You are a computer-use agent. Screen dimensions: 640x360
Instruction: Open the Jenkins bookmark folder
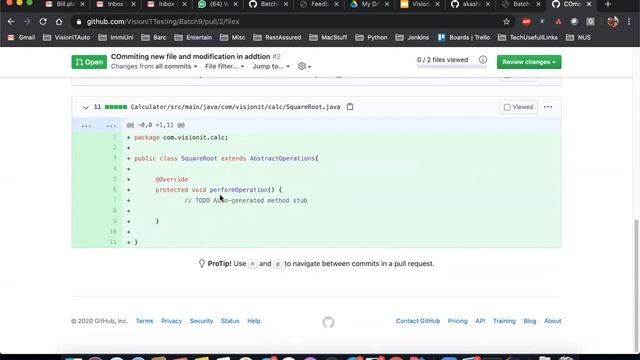pos(412,38)
